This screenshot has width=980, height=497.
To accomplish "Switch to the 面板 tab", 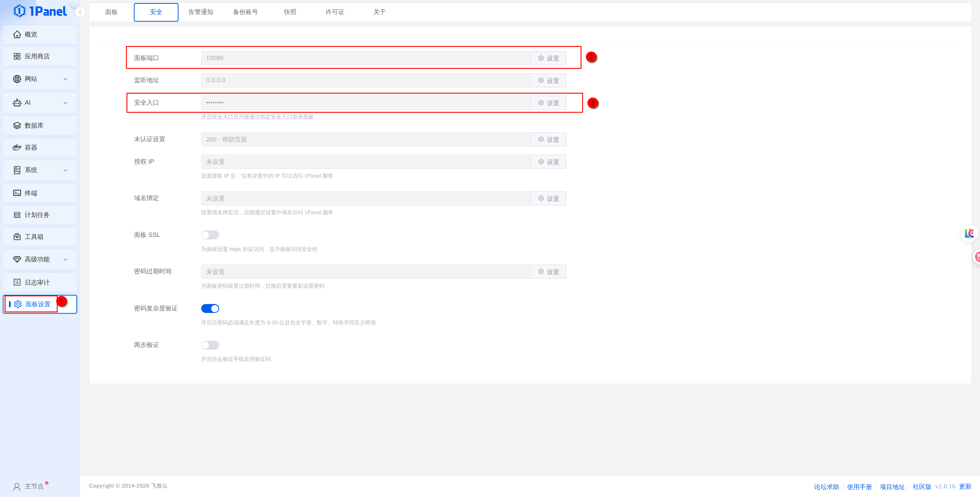I will click(x=111, y=12).
